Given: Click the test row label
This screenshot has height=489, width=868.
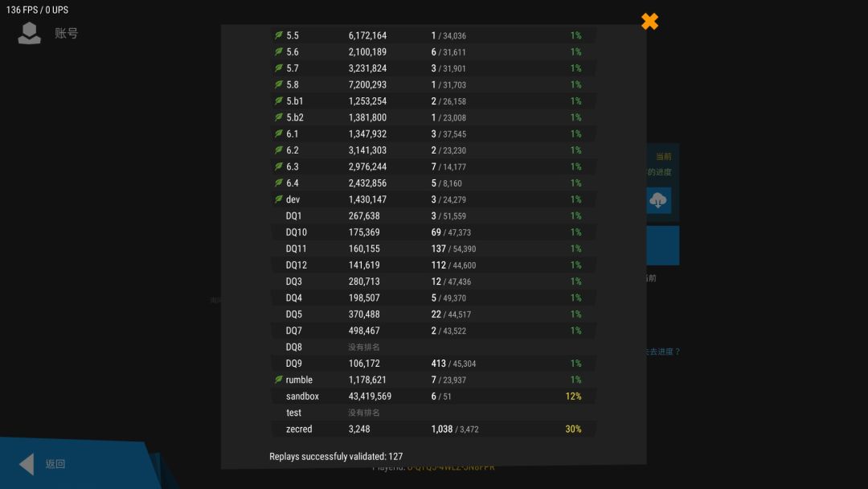Looking at the screenshot, I should (294, 413).
